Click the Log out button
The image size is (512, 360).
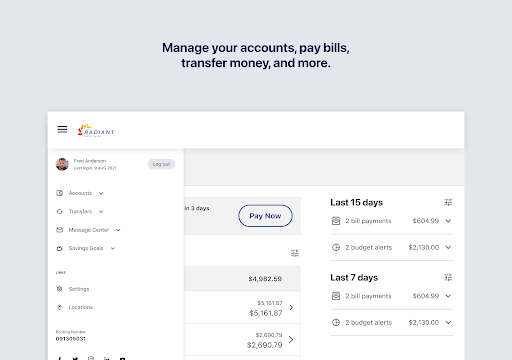161,164
